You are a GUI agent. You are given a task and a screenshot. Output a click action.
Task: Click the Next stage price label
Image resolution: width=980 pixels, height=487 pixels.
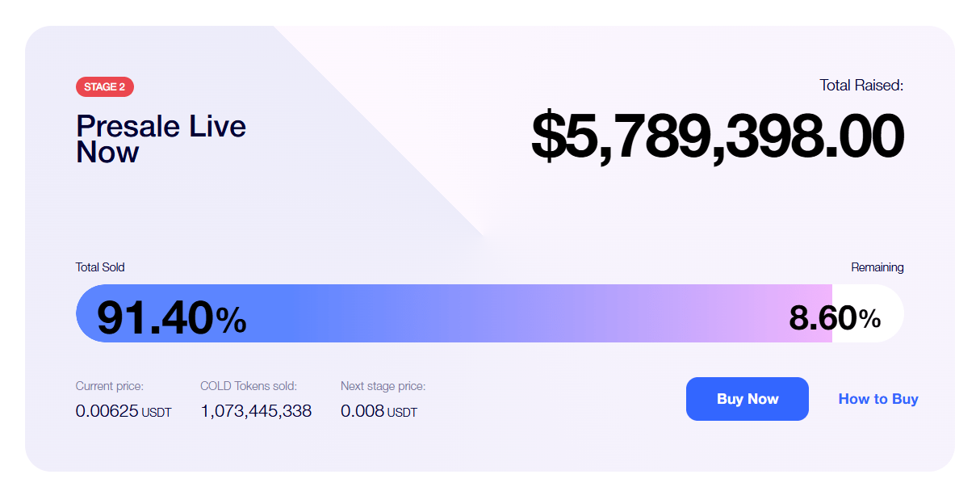383,386
